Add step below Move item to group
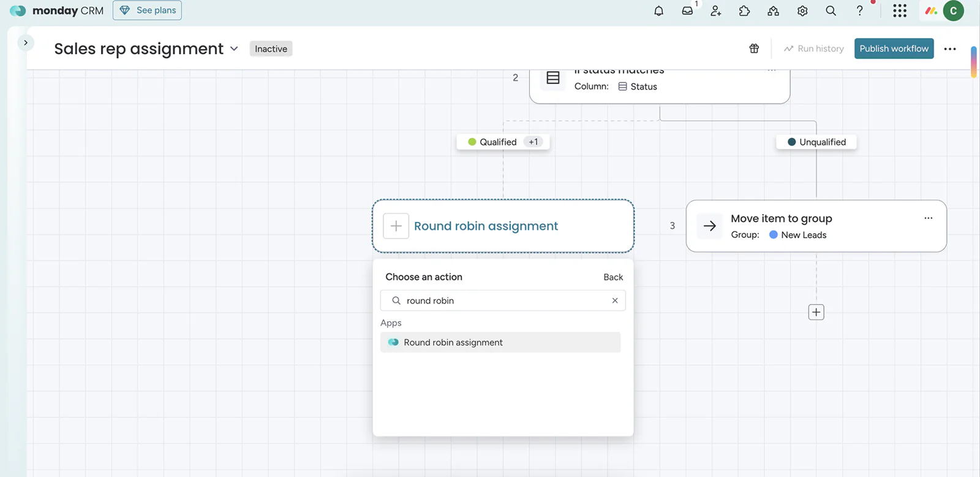 point(816,312)
